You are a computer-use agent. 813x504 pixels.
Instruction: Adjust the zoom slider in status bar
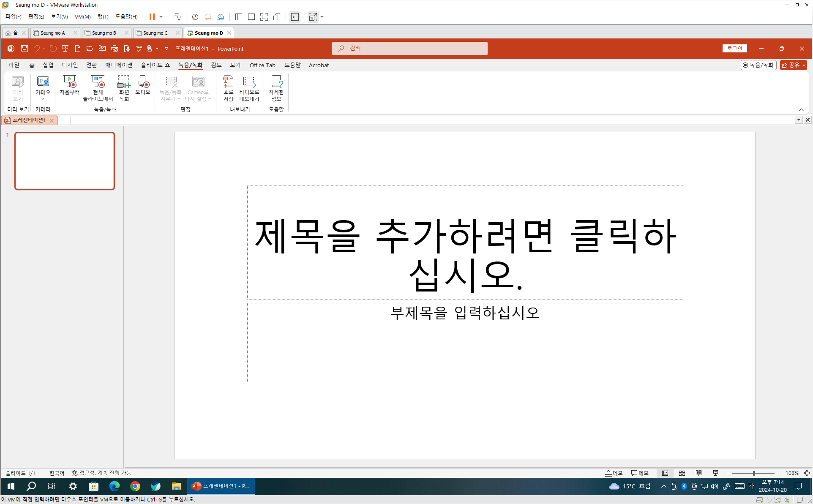point(754,473)
